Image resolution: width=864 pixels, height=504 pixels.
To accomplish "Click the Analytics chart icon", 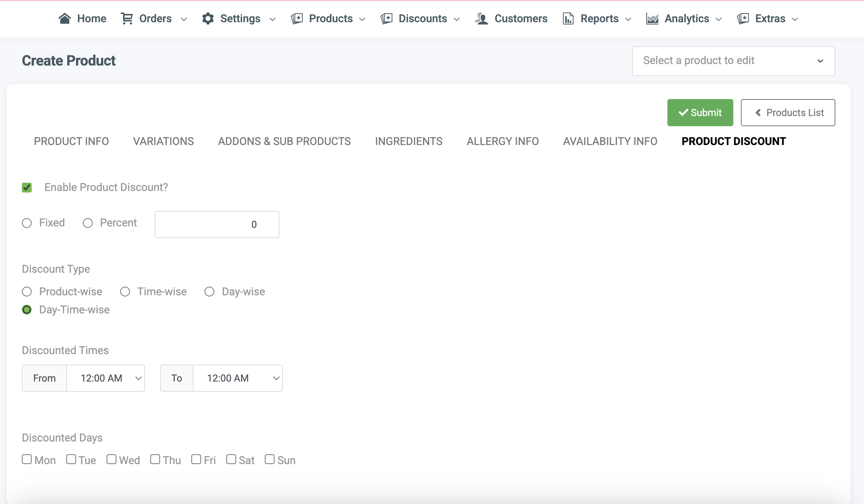I will 652,18.
